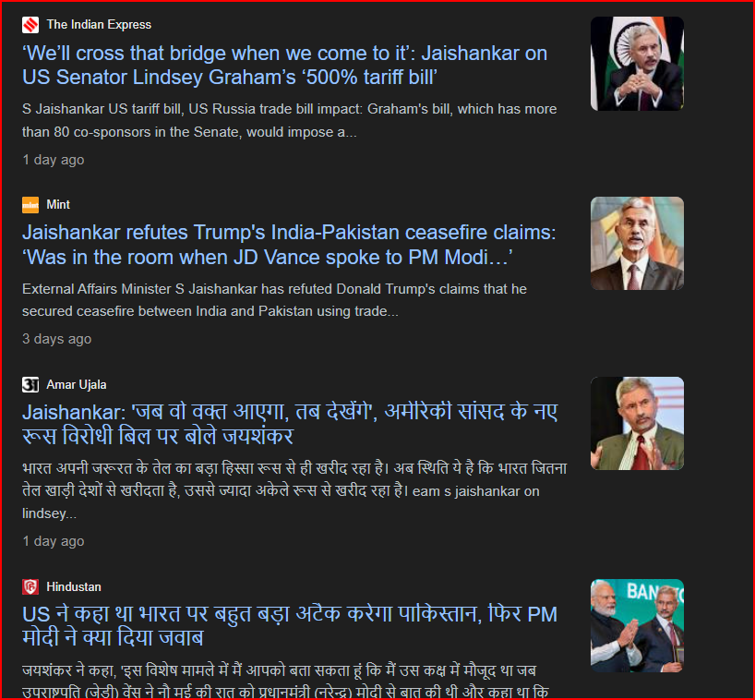The height and width of the screenshot is (700, 755).
Task: Open the '500% tariff bill' Jaishankar headline
Action: point(284,65)
